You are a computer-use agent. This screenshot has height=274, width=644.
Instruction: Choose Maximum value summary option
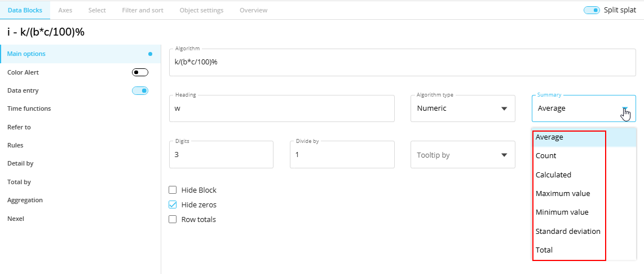pos(563,193)
